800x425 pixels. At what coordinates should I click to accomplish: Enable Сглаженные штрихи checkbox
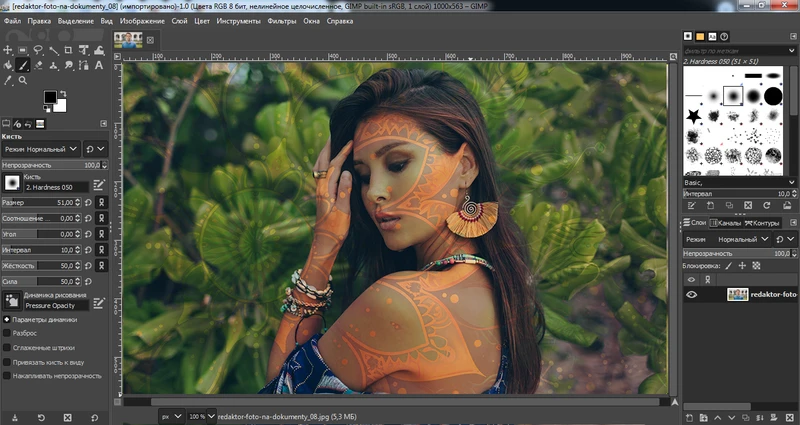[x=7, y=347]
